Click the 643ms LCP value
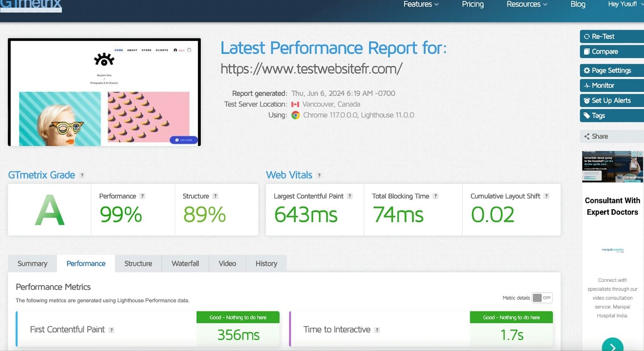Image resolution: width=644 pixels, height=351 pixels. 306,215
